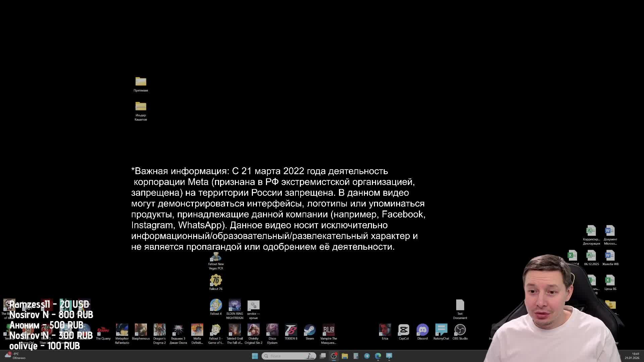Open the Steam desktop shortcut
Viewport: 644px width, 362px height.
pyautogui.click(x=310, y=330)
